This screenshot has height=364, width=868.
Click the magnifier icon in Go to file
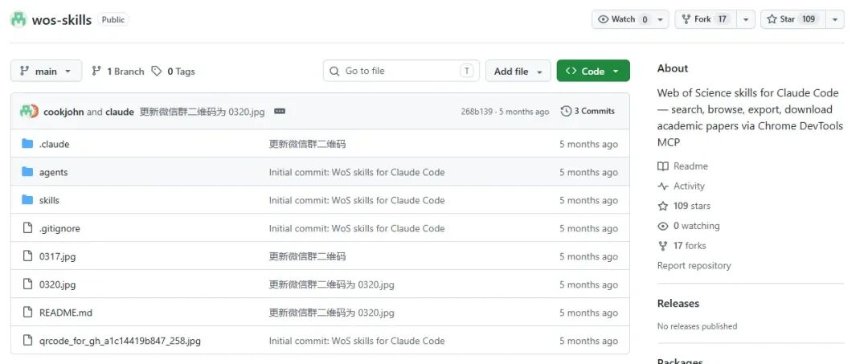334,71
